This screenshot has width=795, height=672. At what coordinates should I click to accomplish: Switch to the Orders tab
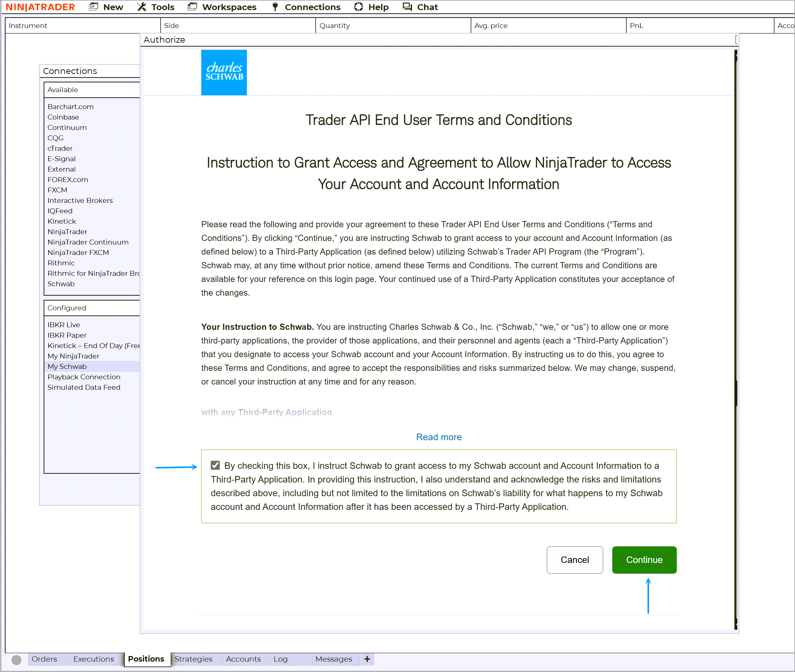pos(44,659)
